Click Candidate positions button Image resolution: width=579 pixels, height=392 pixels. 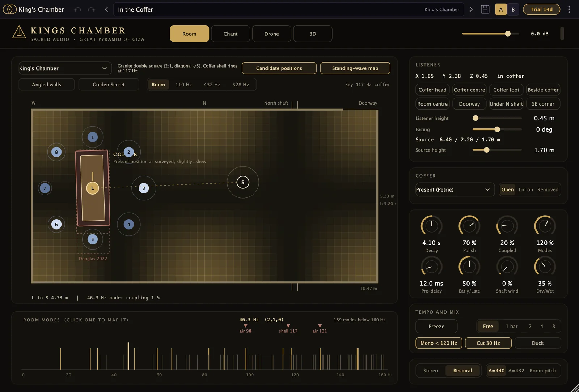(x=279, y=68)
